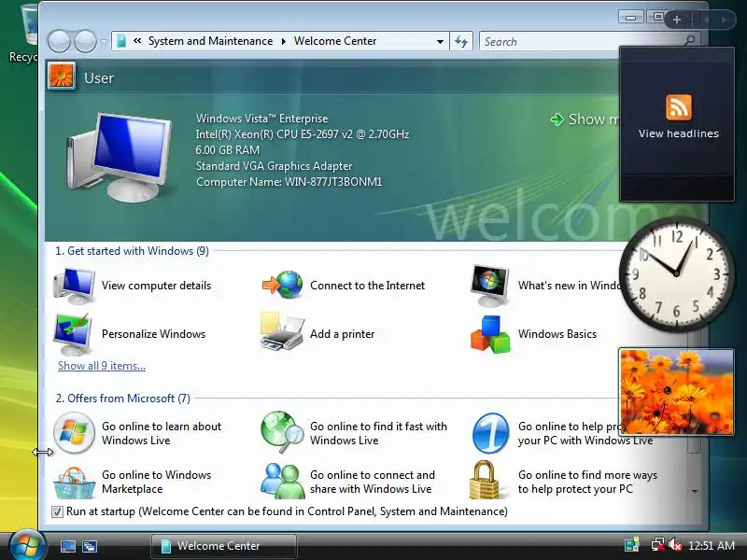
Task: Open the Personalize Windows icon
Action: [73, 334]
